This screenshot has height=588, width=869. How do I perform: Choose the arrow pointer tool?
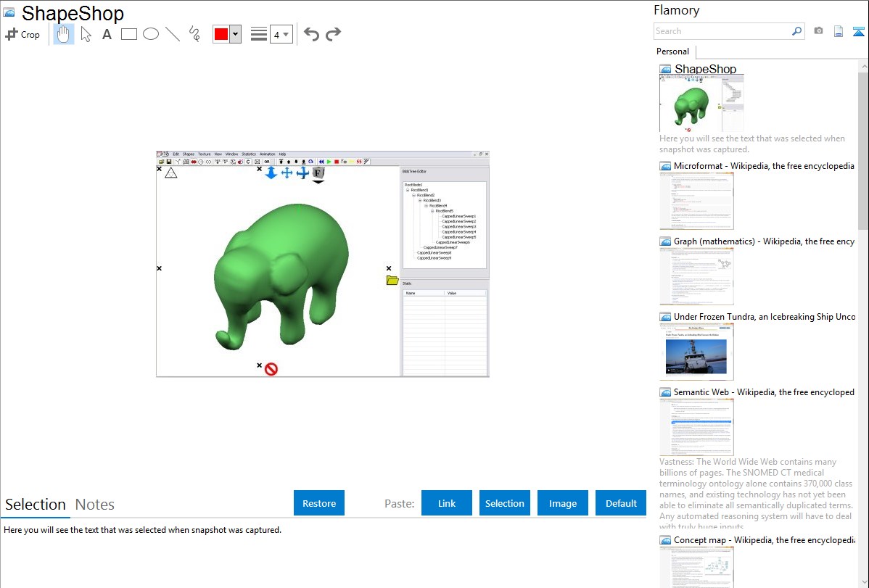pyautogui.click(x=86, y=34)
